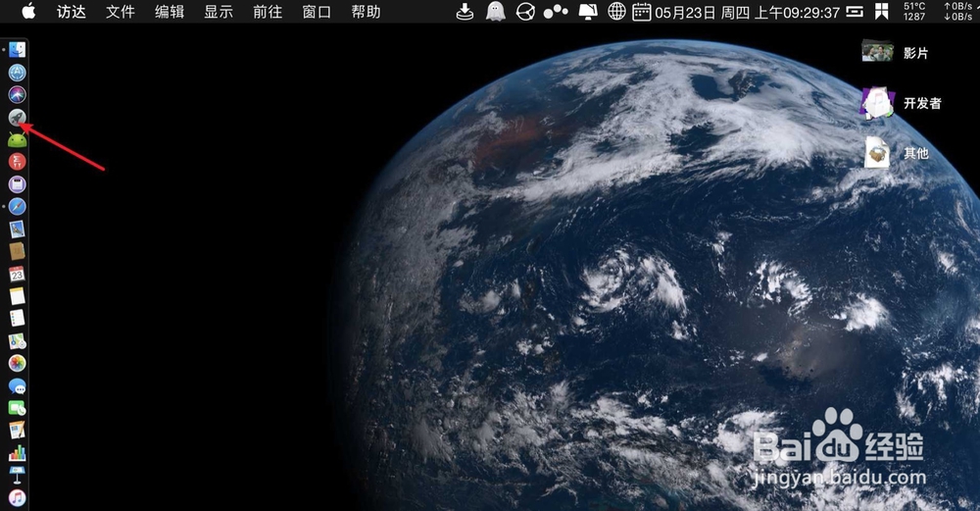Open Numbers bar chart icon
The width and height of the screenshot is (980, 511).
click(x=17, y=453)
